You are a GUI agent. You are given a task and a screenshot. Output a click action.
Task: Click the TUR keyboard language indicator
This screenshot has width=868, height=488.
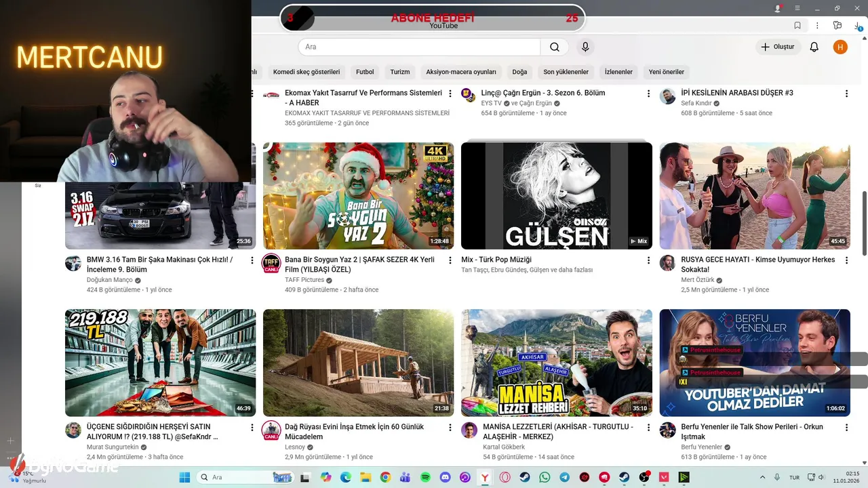(794, 477)
